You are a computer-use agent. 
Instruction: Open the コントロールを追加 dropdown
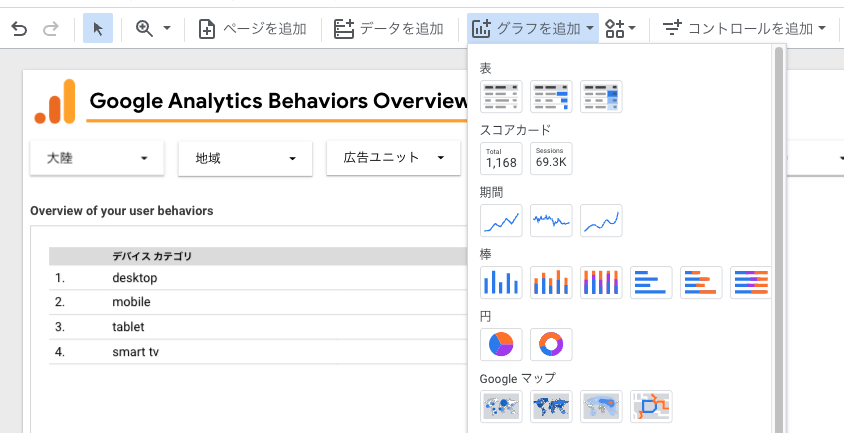[x=744, y=28]
